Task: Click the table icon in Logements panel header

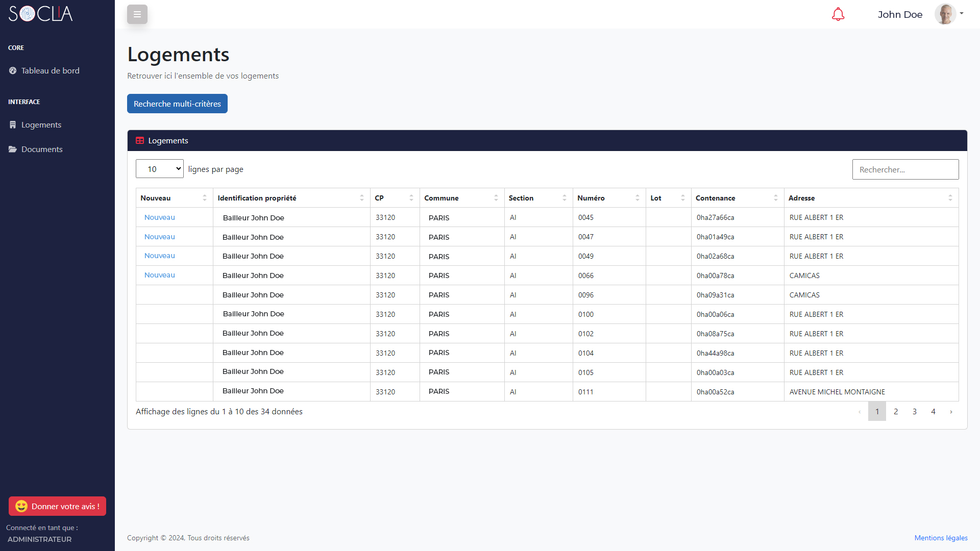Action: [x=140, y=141]
